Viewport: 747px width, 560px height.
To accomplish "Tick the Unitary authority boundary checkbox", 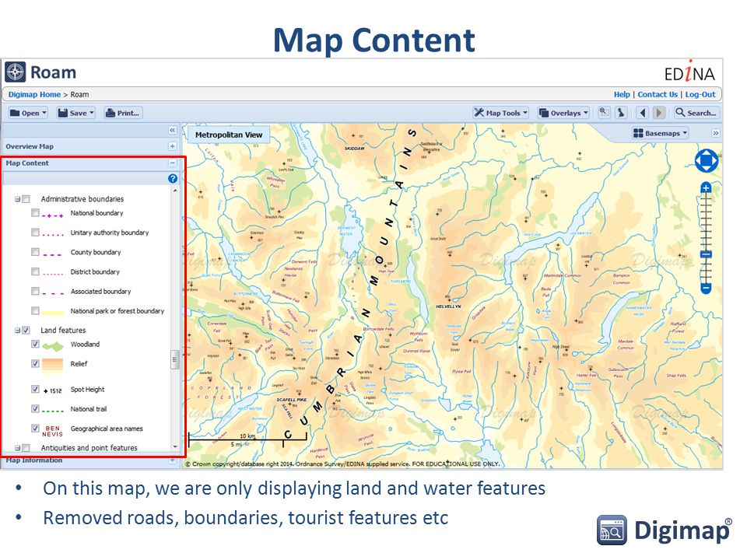I will 35,233.
